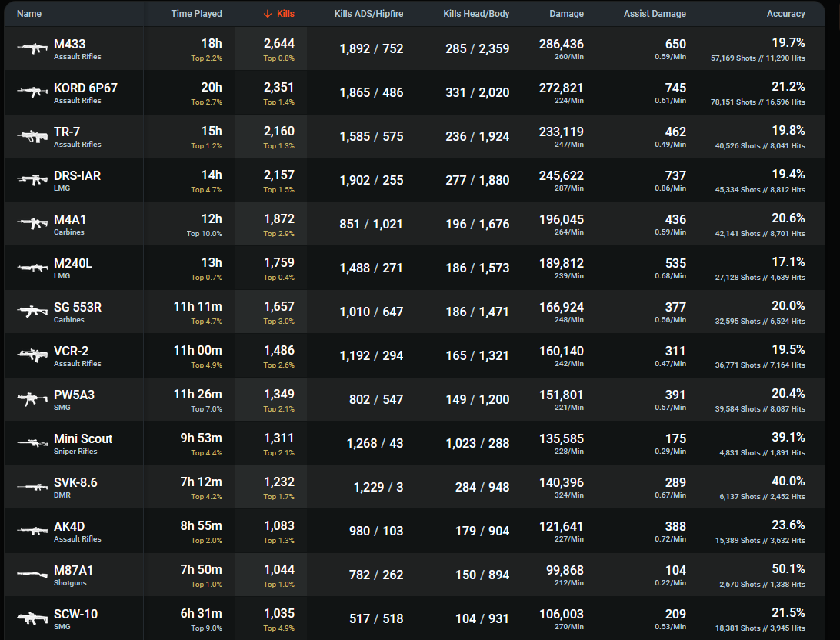Click the TR-7 rifle icon
Image resolution: width=840 pixels, height=640 pixels.
point(32,137)
